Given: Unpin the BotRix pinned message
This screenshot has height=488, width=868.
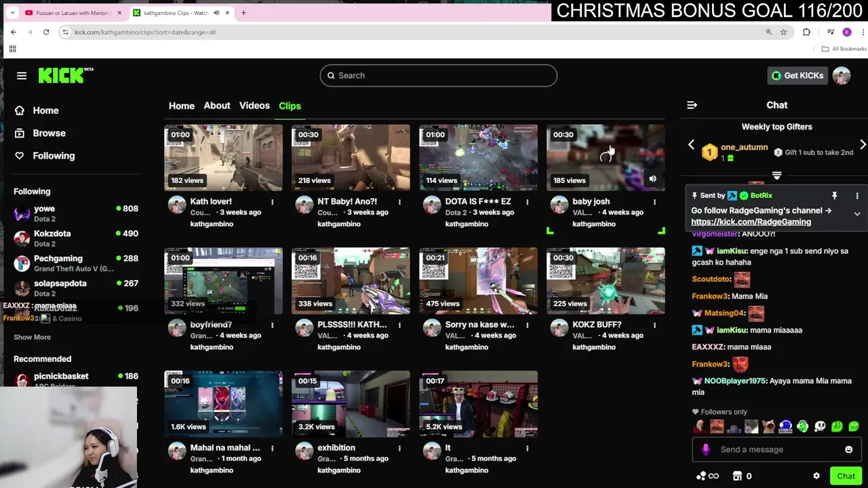Looking at the screenshot, I should [x=835, y=196].
